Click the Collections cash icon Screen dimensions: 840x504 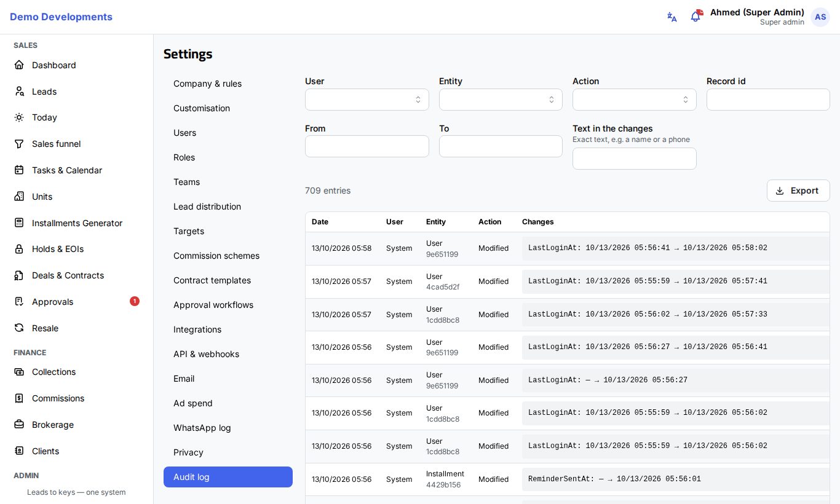click(x=19, y=372)
